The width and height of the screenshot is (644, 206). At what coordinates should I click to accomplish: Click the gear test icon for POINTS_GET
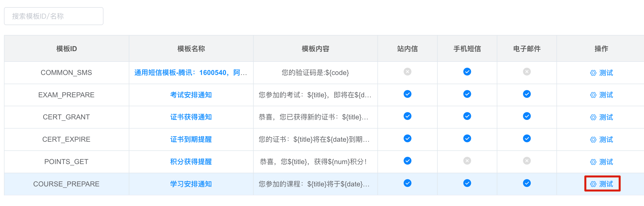point(593,162)
